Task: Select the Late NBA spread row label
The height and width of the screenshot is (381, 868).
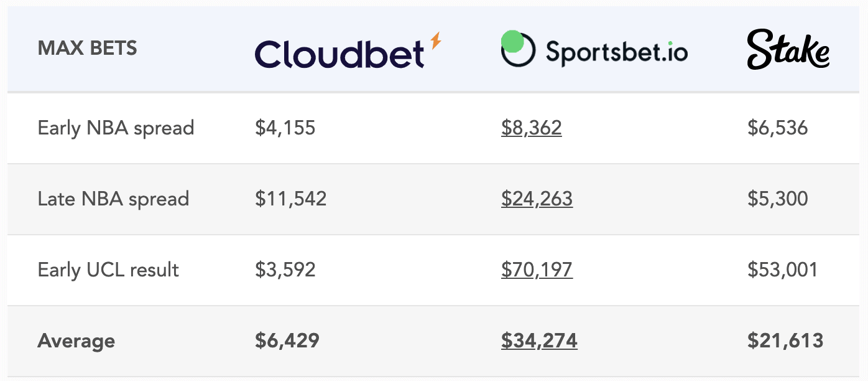Action: 113,199
